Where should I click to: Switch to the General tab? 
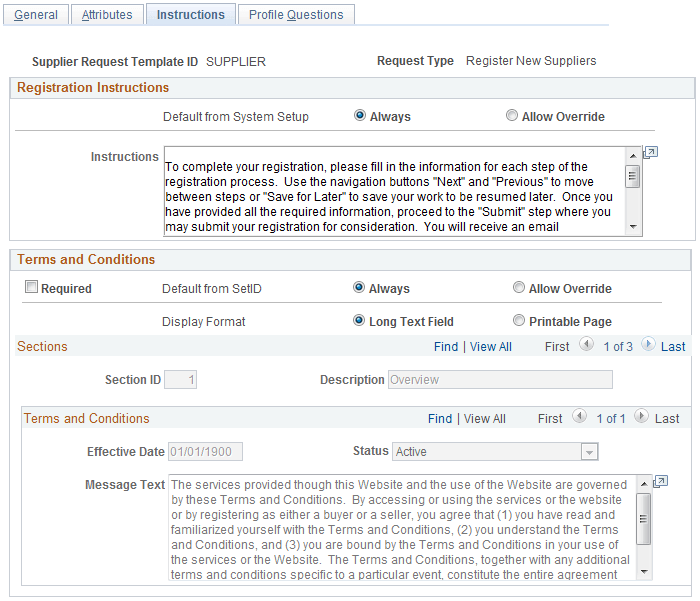36,14
